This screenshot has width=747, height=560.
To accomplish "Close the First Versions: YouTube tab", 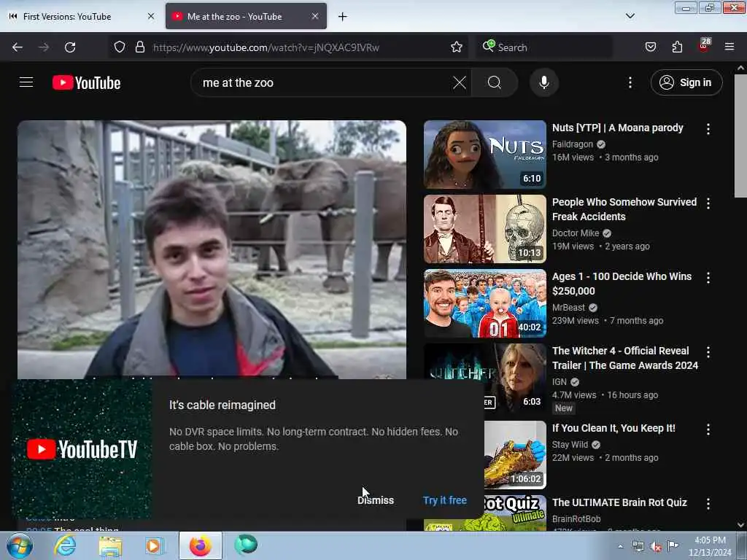I will point(151,16).
